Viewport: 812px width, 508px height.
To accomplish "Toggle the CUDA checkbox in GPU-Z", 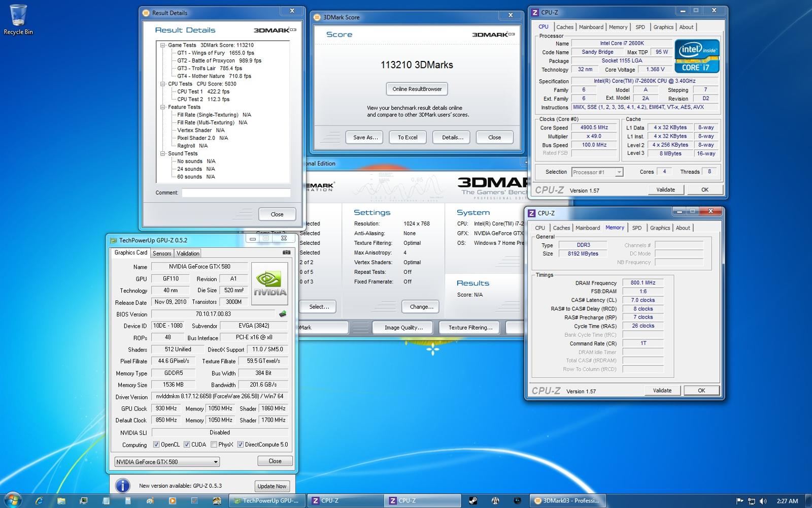I will [x=187, y=444].
